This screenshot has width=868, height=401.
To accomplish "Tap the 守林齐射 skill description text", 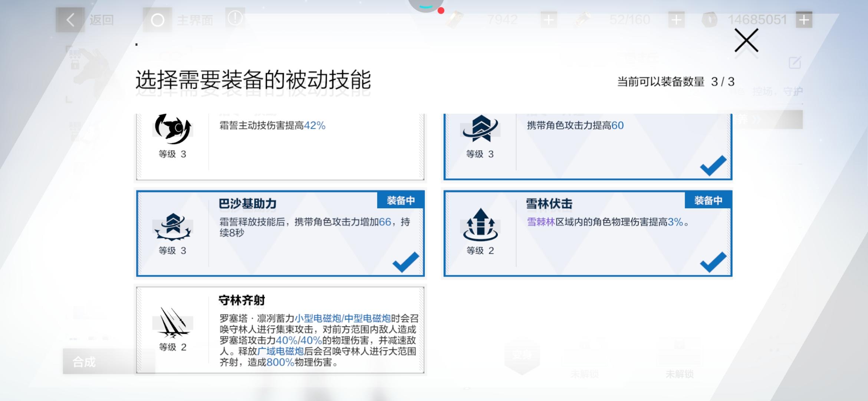I will tap(319, 340).
